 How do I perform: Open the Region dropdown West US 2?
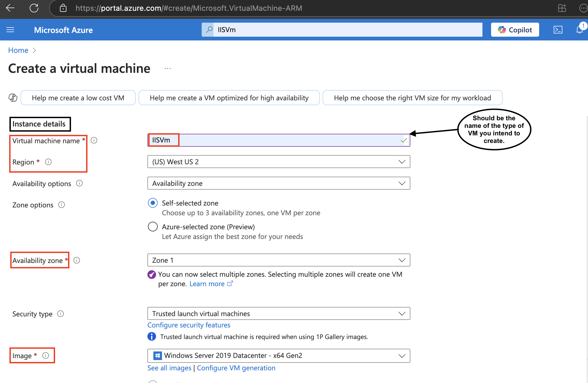(x=279, y=162)
